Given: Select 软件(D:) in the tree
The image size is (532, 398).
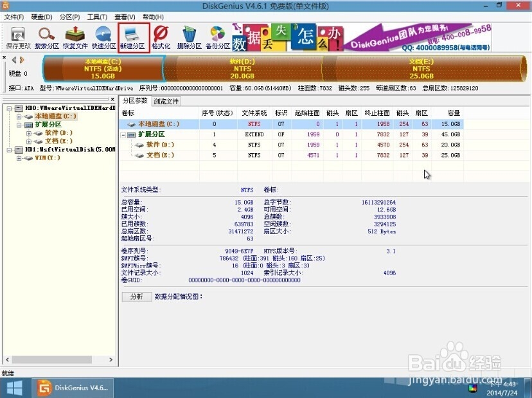Looking at the screenshot, I should (58, 133).
